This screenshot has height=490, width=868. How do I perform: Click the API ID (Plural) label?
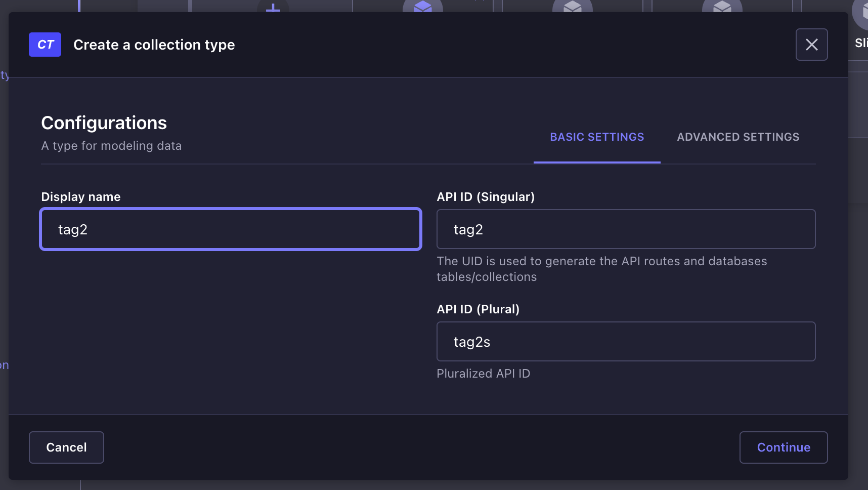click(478, 309)
